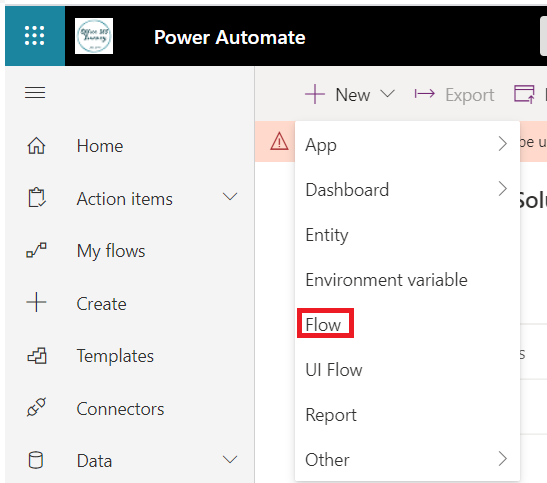Click the Create plus icon in sidebar
This screenshot has width=547, height=483.
click(x=36, y=302)
